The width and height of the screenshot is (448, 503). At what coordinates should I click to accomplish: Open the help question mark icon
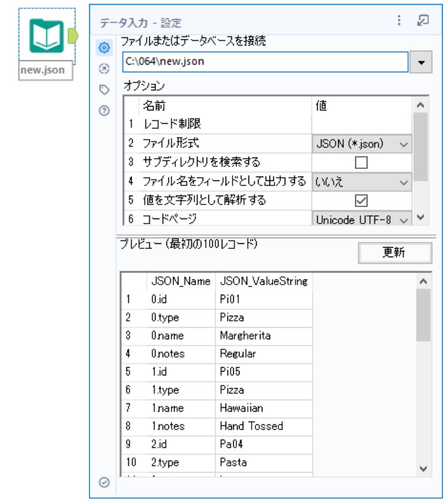pos(105,111)
